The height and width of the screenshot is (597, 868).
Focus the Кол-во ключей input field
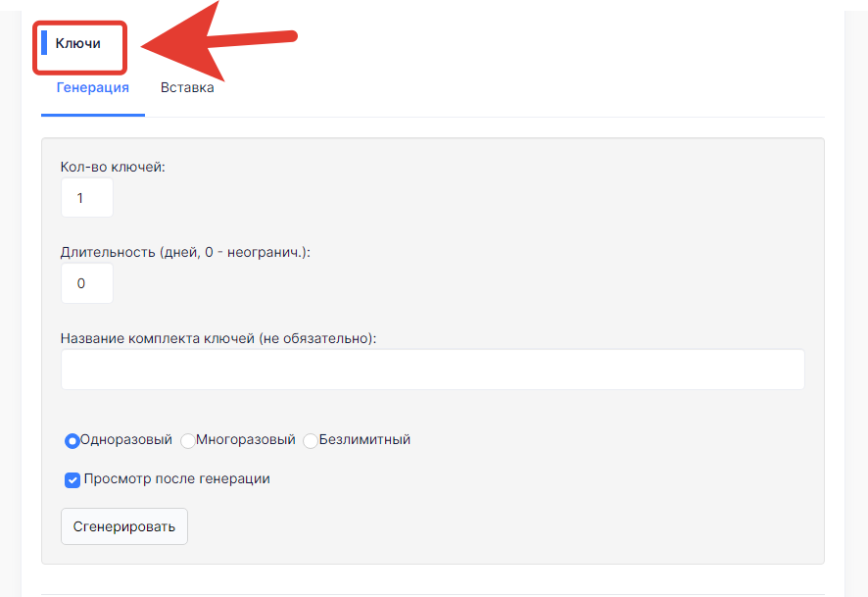[x=87, y=198]
